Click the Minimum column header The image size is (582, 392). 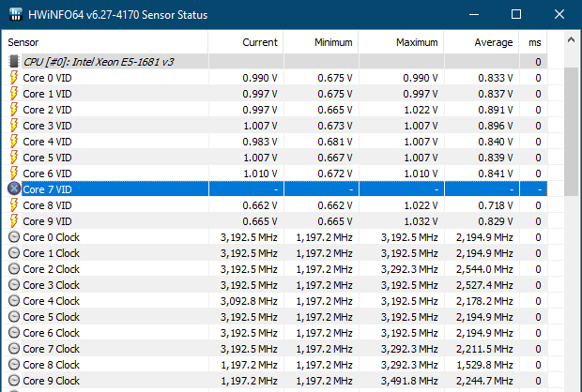pos(320,42)
